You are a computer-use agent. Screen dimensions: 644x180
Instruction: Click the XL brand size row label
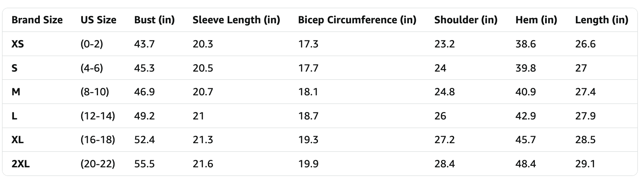point(18,140)
